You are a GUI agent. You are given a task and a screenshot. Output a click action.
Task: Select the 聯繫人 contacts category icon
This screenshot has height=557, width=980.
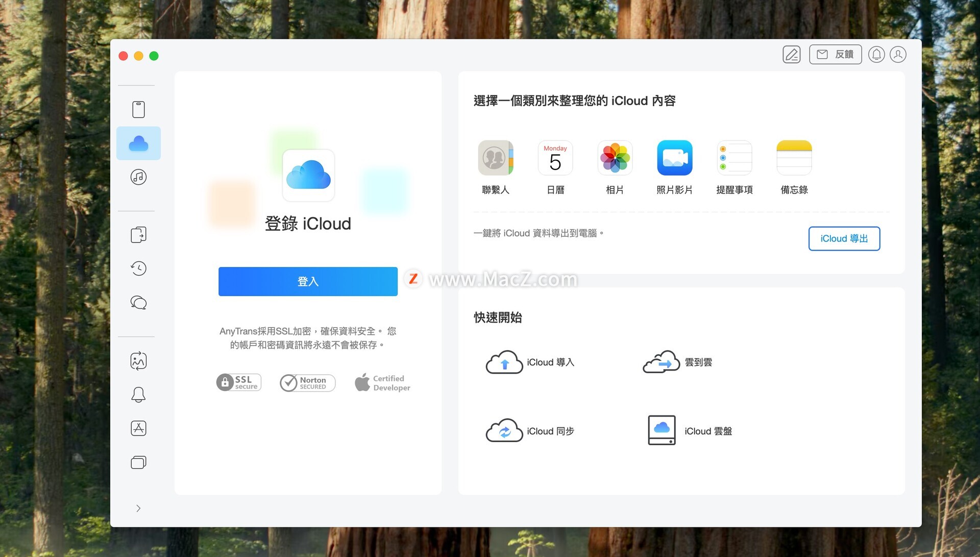click(496, 158)
